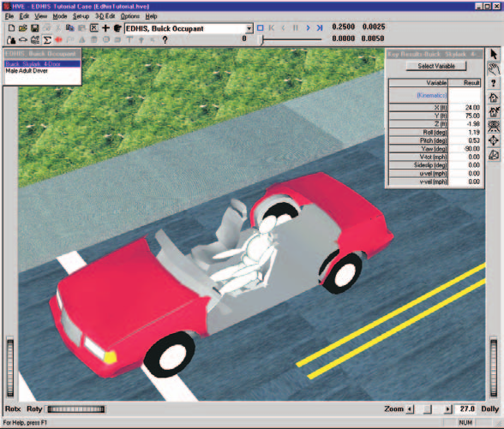Set home view with house-arrow icon

pos(494,111)
